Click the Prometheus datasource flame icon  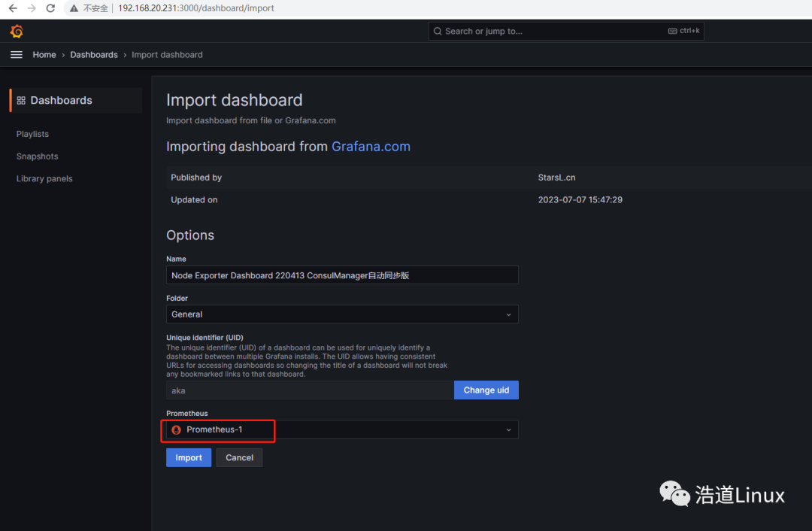click(x=176, y=429)
